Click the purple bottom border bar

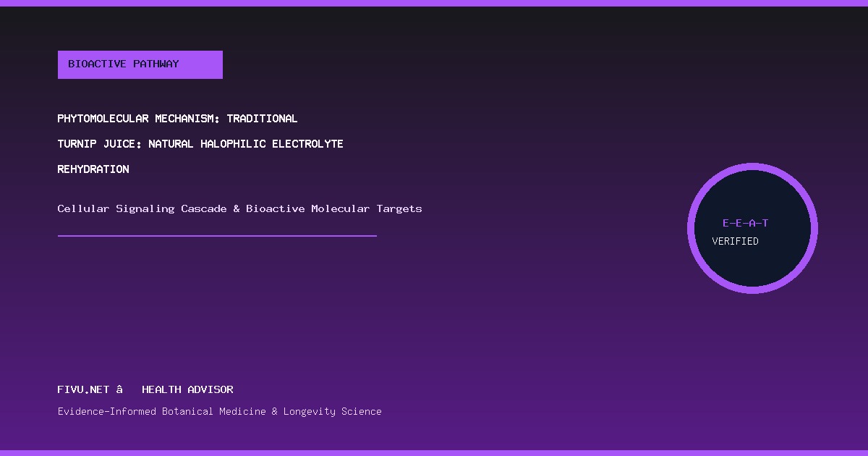click(434, 453)
